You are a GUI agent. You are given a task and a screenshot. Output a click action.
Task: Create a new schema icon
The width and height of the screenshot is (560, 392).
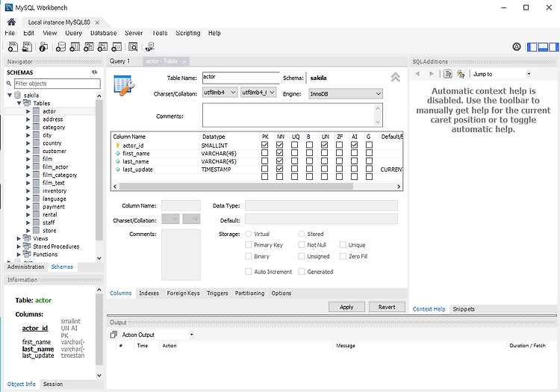(60, 47)
